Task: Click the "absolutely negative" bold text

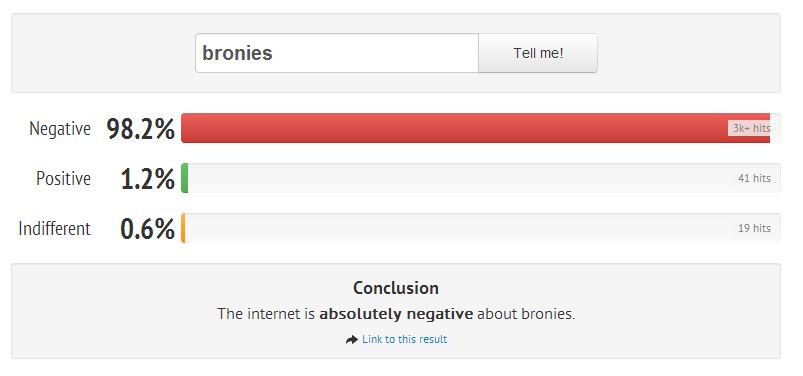Action: [396, 314]
